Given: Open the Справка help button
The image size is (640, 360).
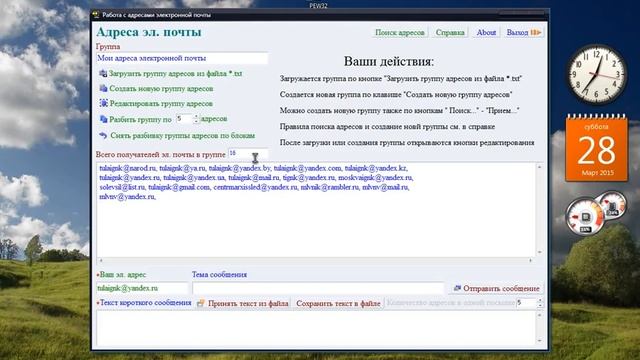Looking at the screenshot, I should coord(450,32).
